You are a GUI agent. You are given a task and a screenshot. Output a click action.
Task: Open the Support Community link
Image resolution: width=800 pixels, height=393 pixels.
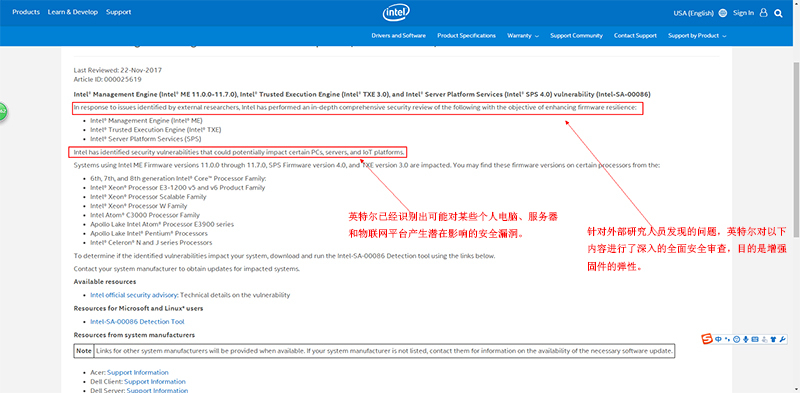click(577, 36)
